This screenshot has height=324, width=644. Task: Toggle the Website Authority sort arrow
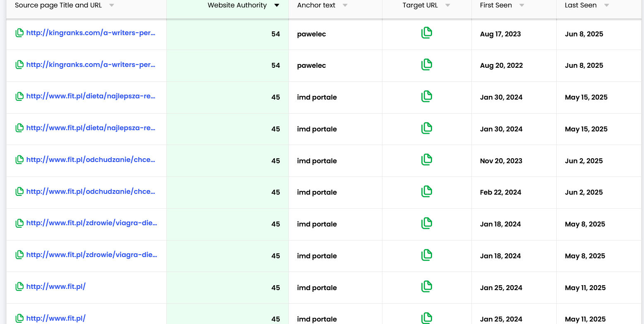(276, 5)
